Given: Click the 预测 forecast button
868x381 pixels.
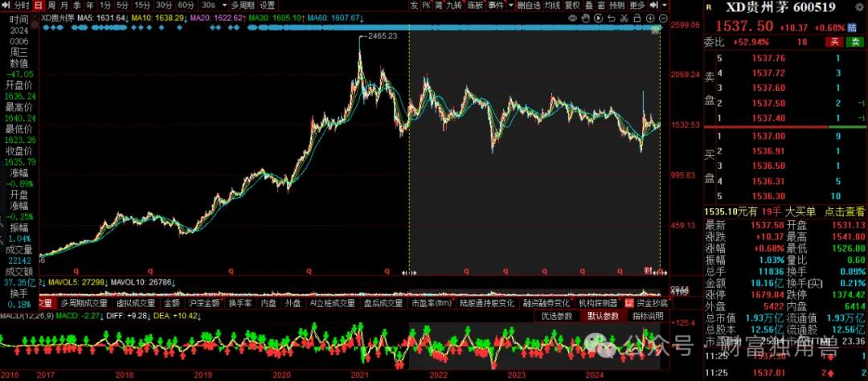Looking at the screenshot, I should click(x=617, y=6).
